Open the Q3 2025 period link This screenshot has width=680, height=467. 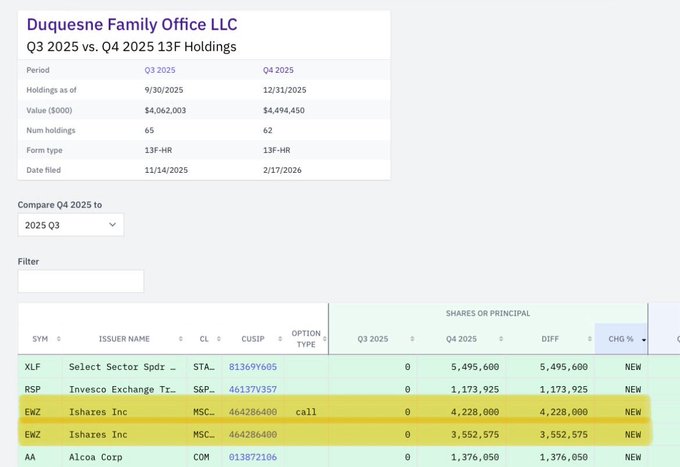pos(163,70)
